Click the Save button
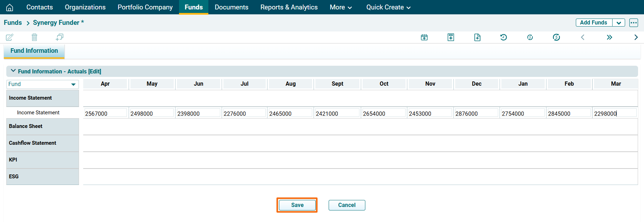The width and height of the screenshot is (644, 222). click(x=297, y=205)
